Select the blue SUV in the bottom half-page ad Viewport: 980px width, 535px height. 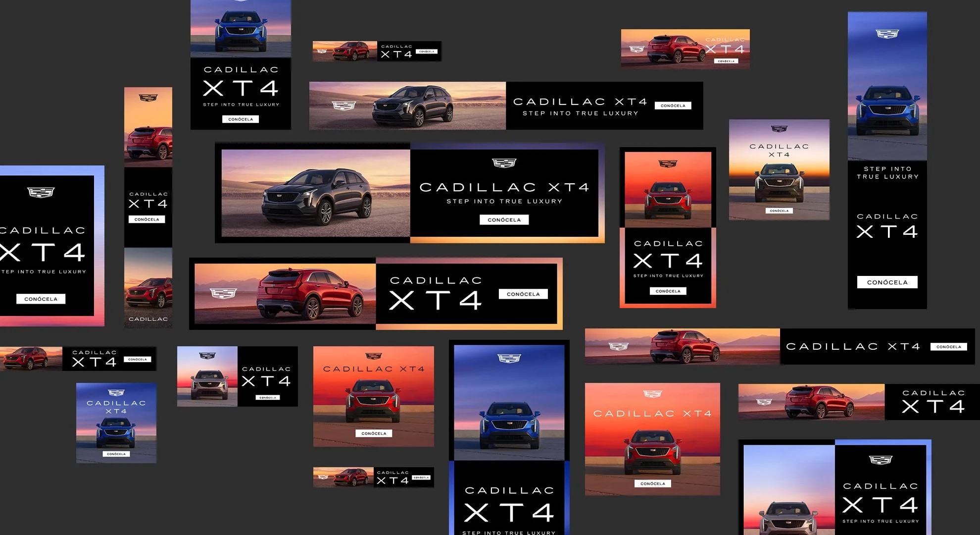pyautogui.click(x=509, y=425)
